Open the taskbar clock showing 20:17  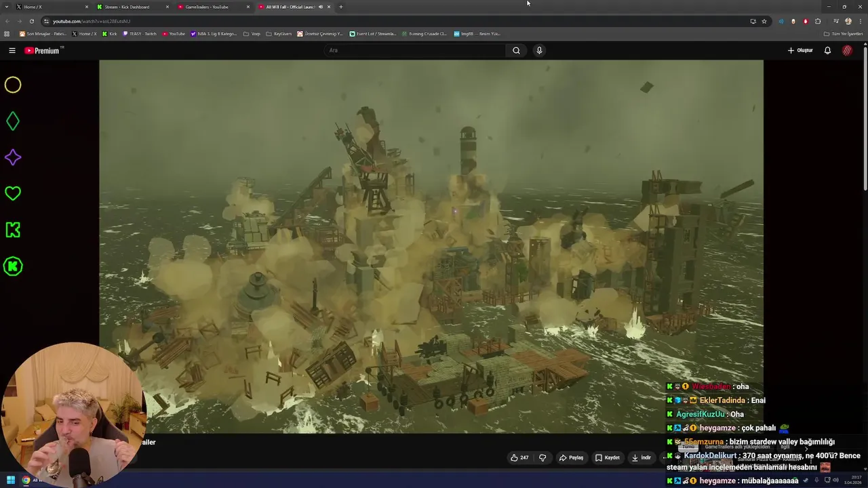[x=852, y=481]
